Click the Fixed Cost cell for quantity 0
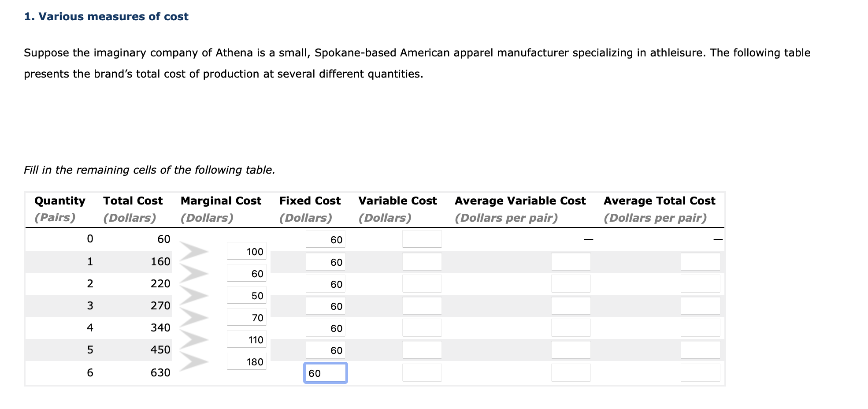 pos(325,239)
